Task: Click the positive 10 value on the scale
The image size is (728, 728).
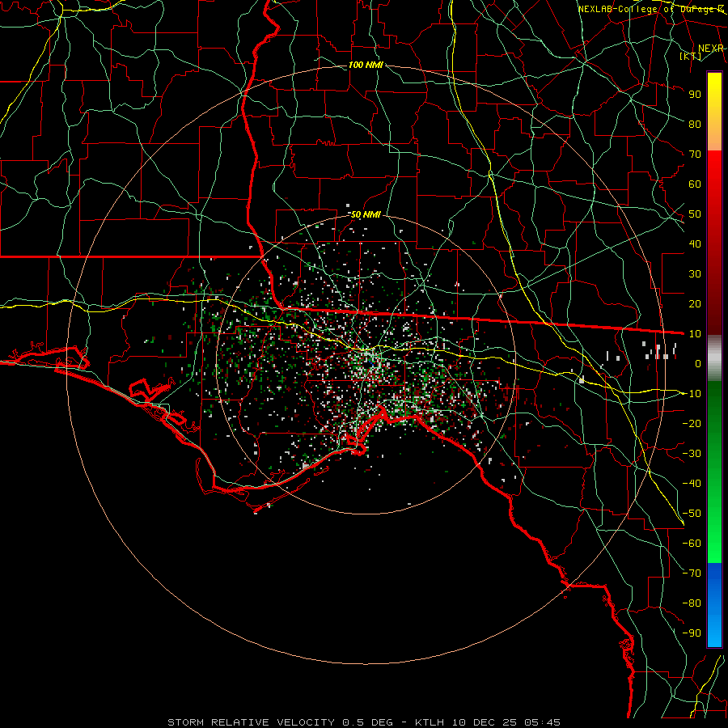Action: pos(695,334)
